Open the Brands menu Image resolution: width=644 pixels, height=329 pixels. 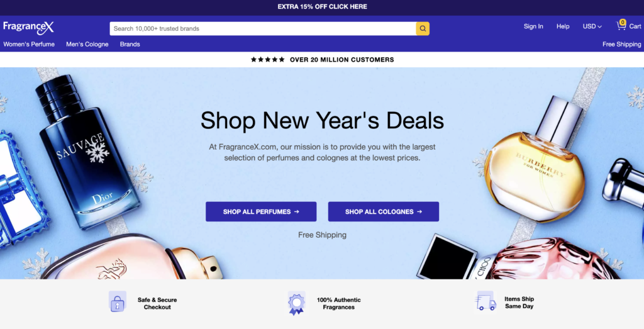tap(130, 45)
